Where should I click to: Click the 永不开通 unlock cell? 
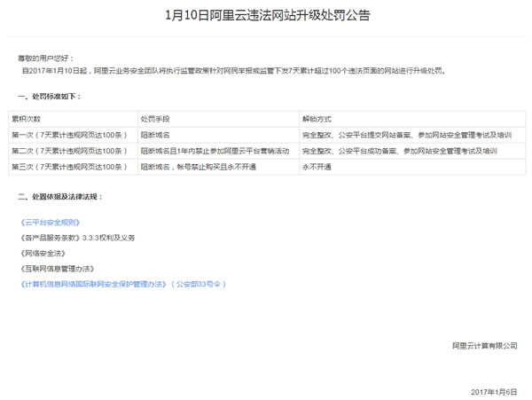pyautogui.click(x=317, y=167)
